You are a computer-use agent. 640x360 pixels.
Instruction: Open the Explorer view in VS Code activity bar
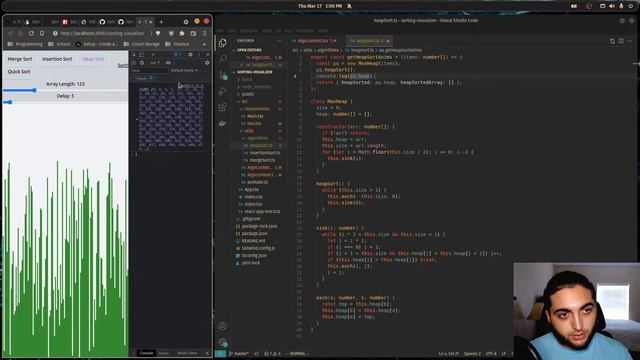(222, 43)
